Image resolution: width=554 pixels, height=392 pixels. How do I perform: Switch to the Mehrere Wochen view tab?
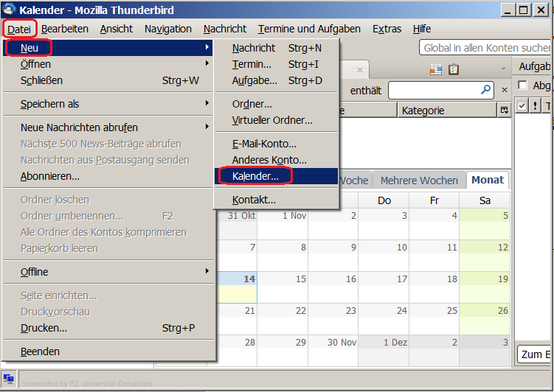tap(419, 181)
